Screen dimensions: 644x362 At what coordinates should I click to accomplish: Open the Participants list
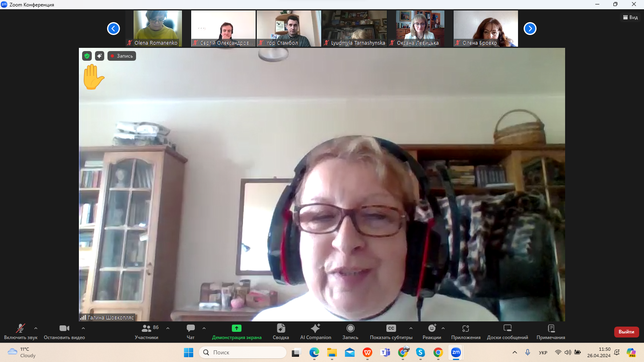tap(147, 331)
